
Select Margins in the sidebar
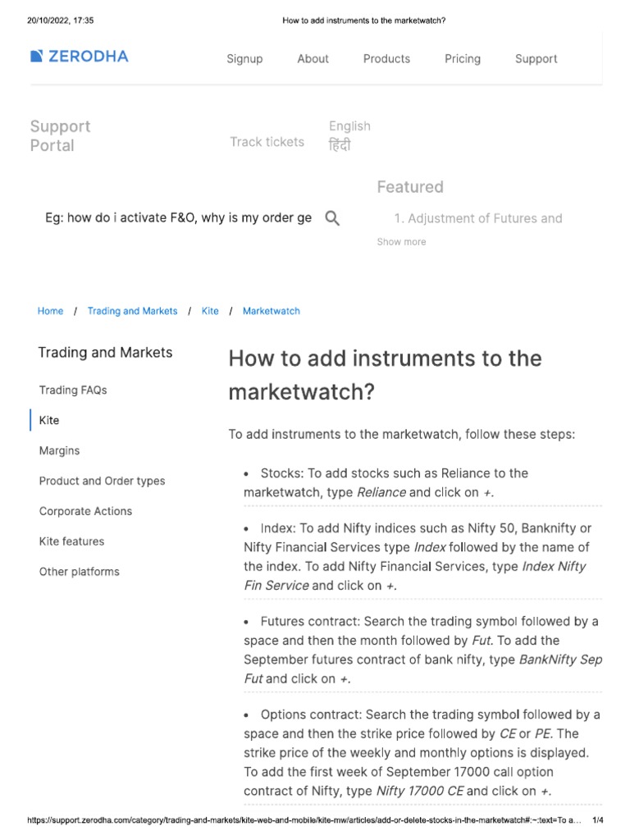(x=59, y=450)
